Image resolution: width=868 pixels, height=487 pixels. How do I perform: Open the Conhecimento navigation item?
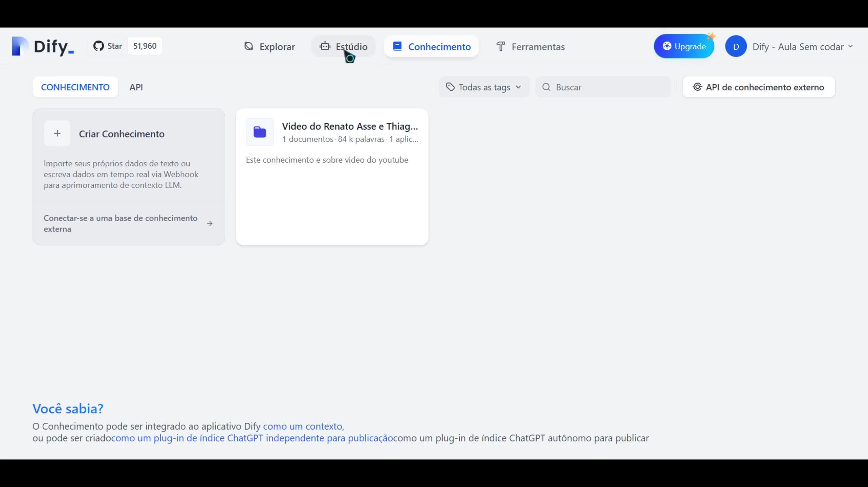pyautogui.click(x=432, y=46)
